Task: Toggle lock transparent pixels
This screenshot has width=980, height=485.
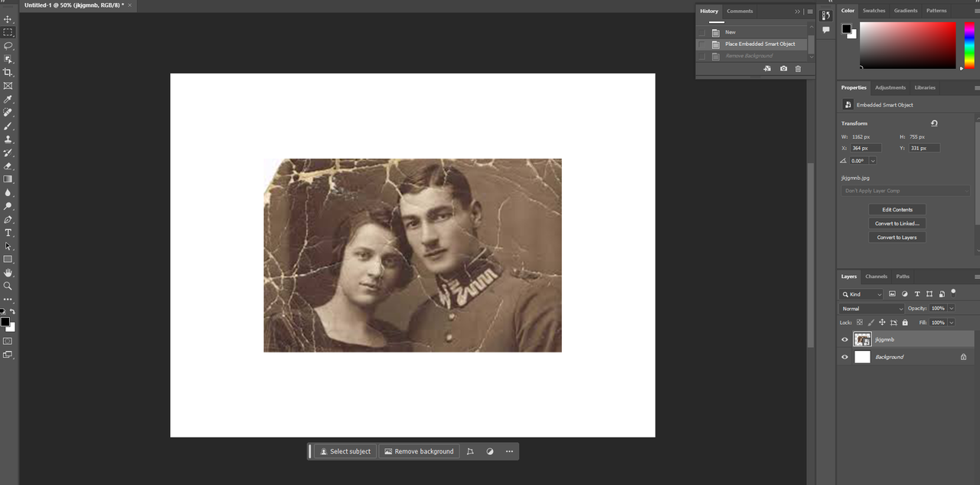Action: click(860, 323)
